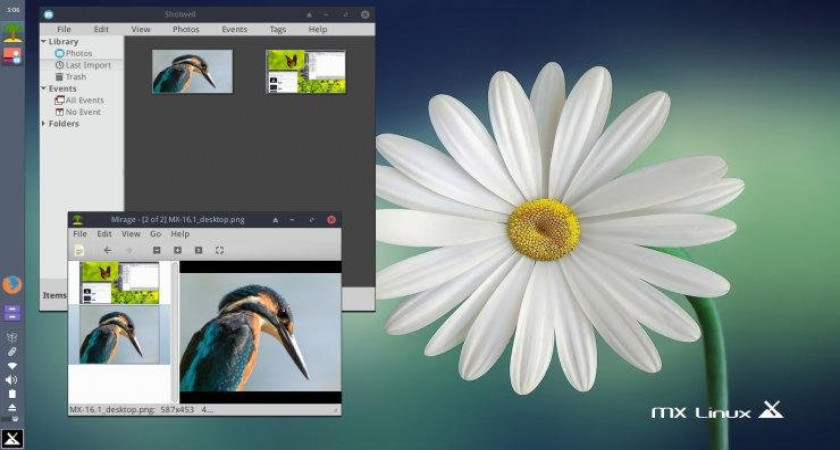Select the kingfisher photo thumbnail in Shotwell

(192, 72)
